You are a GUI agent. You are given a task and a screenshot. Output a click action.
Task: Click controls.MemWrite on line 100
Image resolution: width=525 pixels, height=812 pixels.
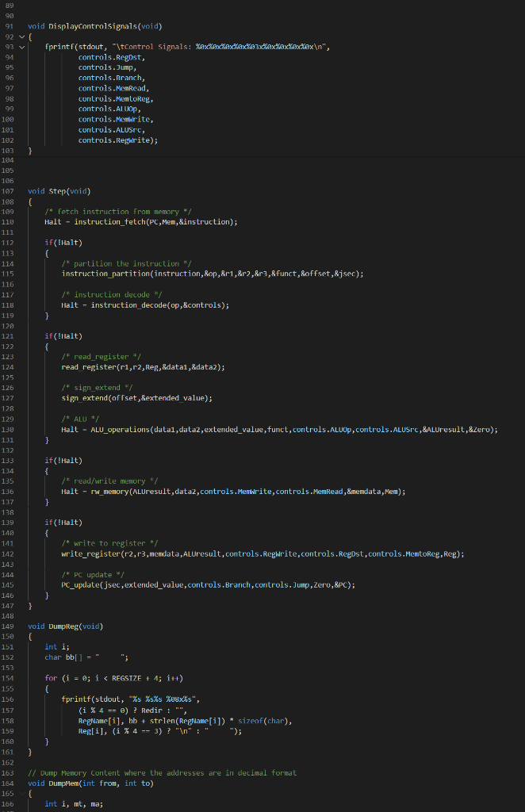coord(114,120)
